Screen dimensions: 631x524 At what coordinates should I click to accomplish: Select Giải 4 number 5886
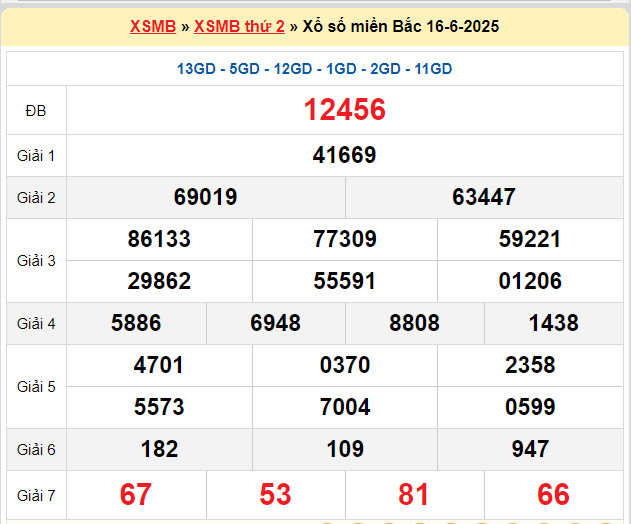click(136, 323)
